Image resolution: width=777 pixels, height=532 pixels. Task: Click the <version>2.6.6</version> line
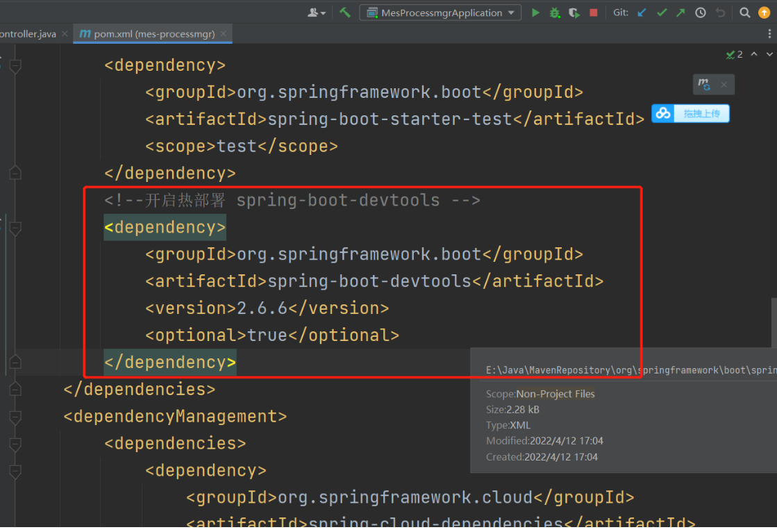[x=267, y=308]
